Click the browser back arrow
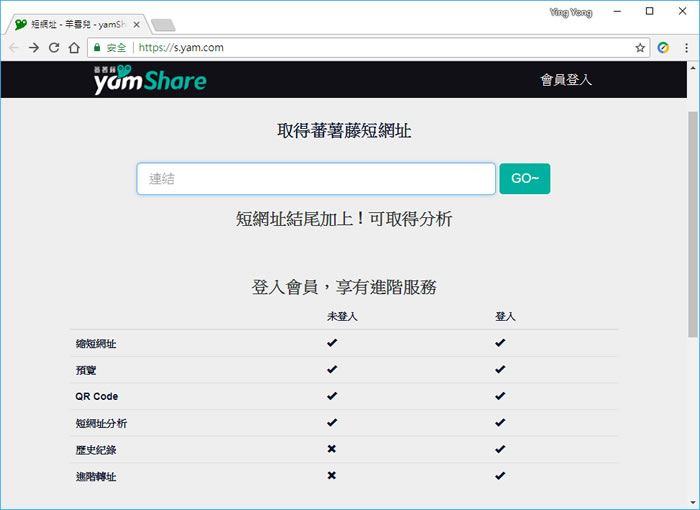The image size is (700, 510). pyautogui.click(x=13, y=47)
